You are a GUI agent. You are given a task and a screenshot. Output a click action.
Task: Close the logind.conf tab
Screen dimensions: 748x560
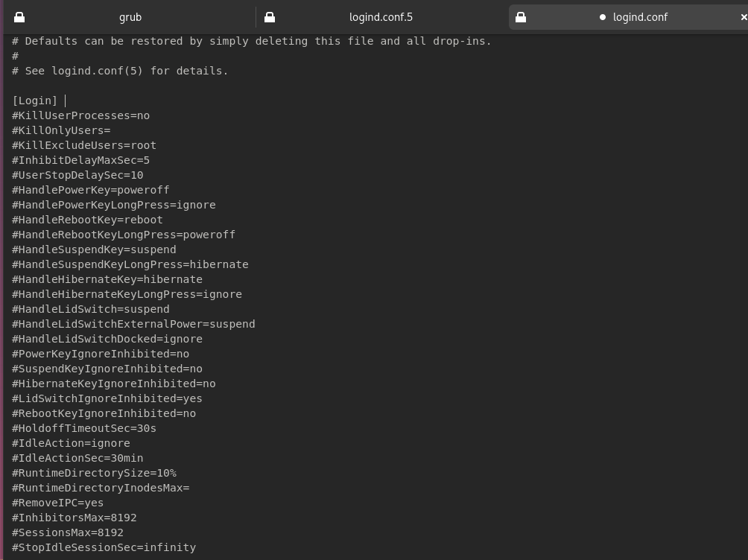tap(743, 17)
